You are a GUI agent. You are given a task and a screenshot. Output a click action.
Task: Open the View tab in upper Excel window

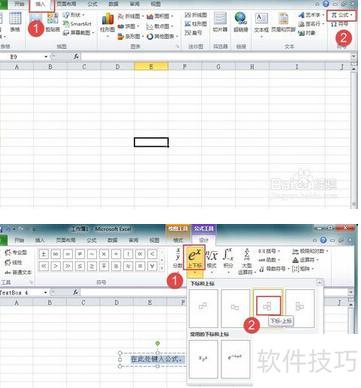(x=155, y=4)
